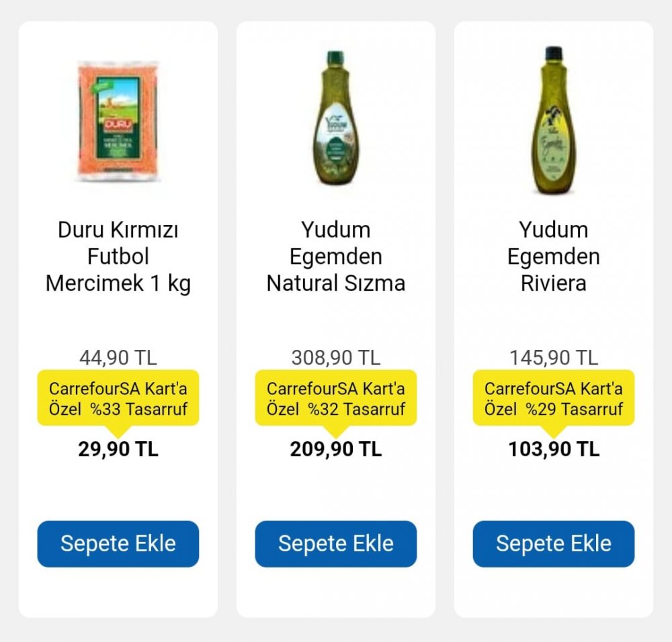Select the 103,90 TL discounted price

click(x=553, y=449)
